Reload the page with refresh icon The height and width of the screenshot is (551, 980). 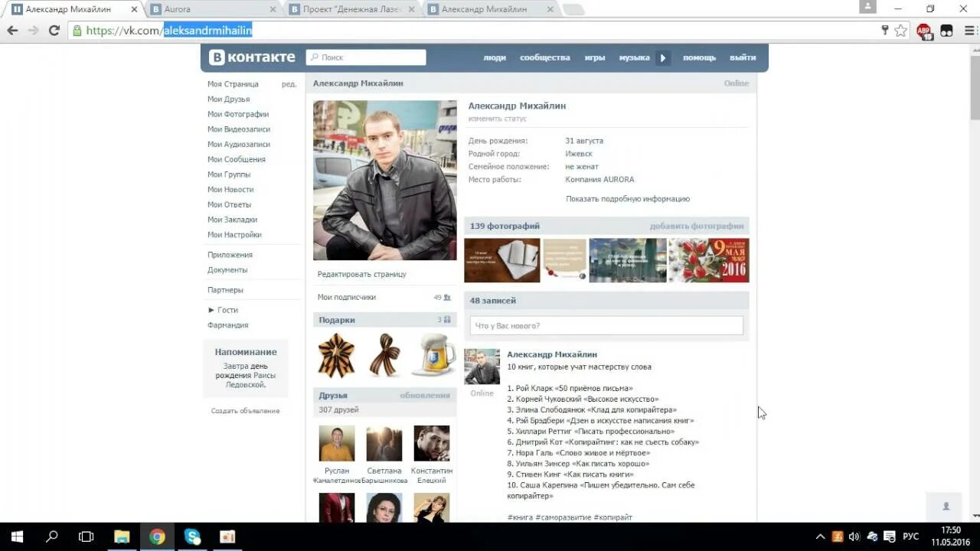(x=54, y=31)
